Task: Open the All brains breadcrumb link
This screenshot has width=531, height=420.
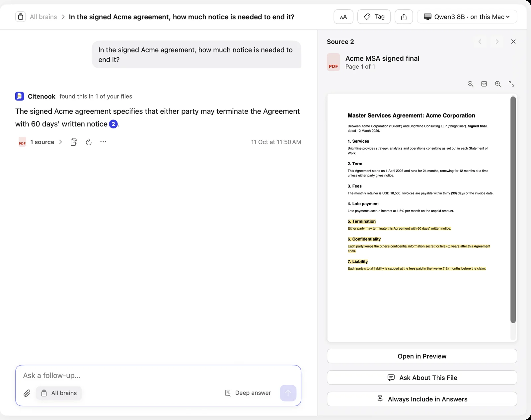Action: (x=43, y=17)
